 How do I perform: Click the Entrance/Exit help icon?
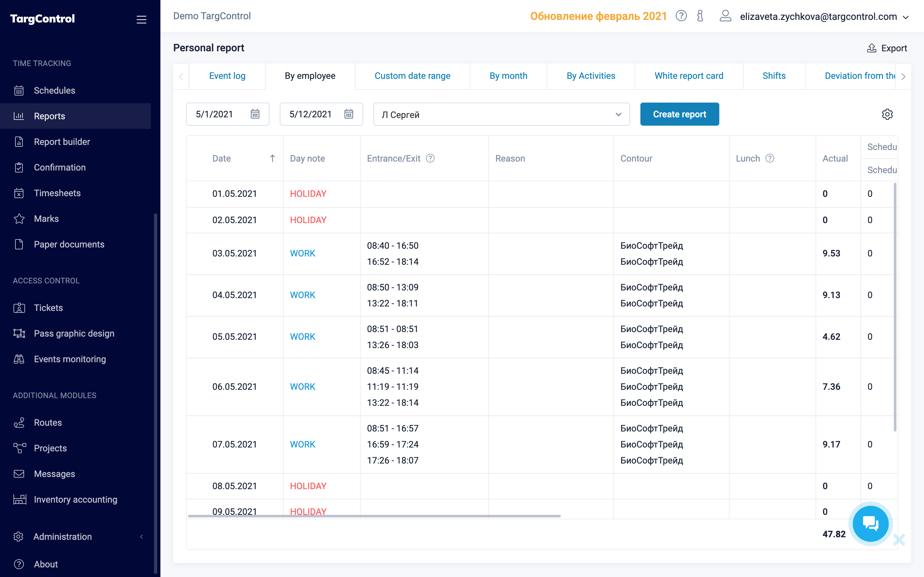click(x=430, y=158)
